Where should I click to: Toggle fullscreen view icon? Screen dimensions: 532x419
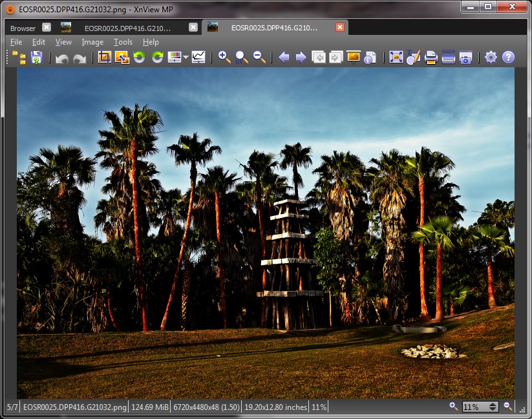pos(396,58)
